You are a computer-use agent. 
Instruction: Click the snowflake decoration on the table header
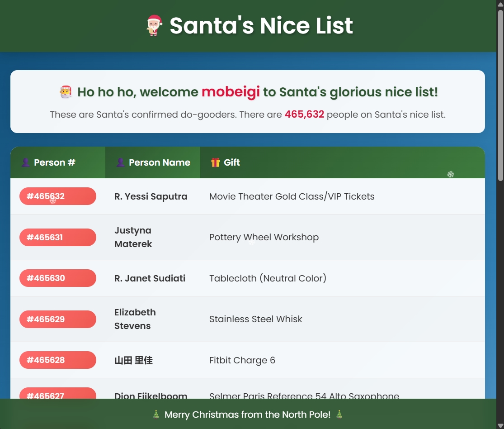[x=450, y=174]
